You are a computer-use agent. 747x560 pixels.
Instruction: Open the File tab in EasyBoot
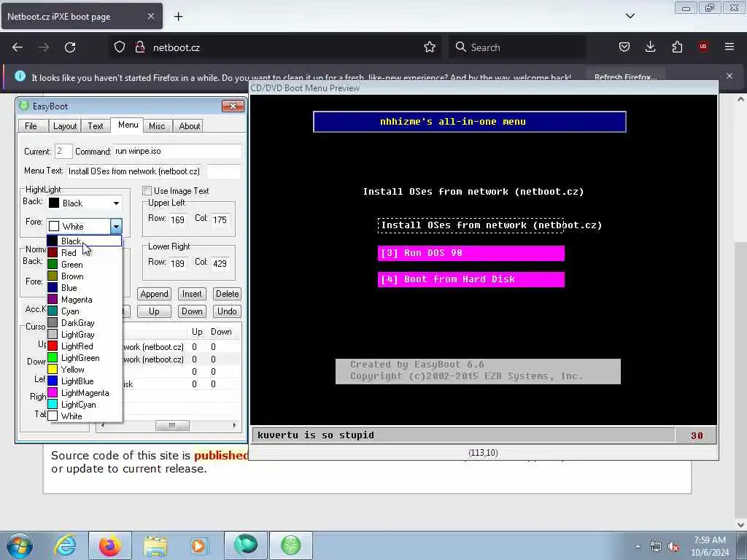31,125
